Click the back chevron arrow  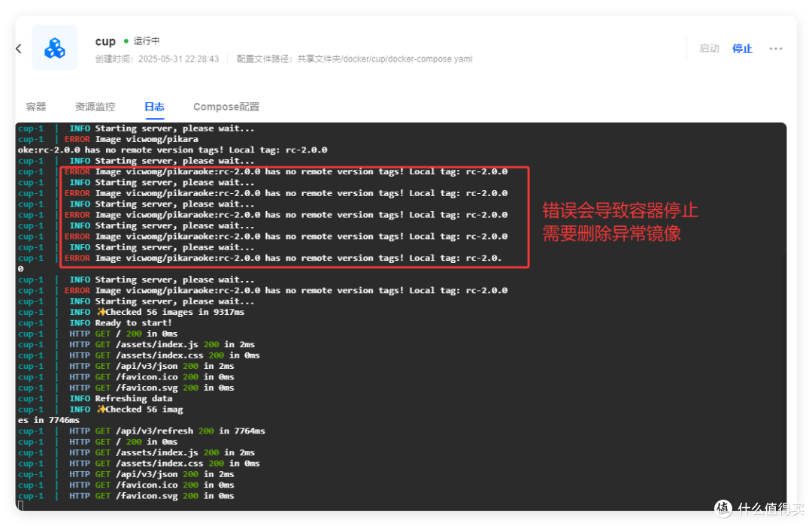(x=18, y=47)
